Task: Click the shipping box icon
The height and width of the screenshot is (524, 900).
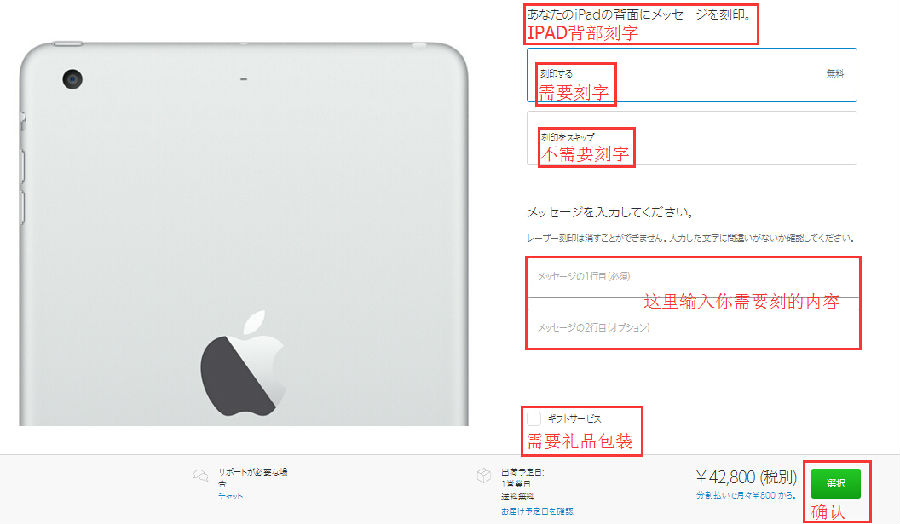Action: (483, 476)
